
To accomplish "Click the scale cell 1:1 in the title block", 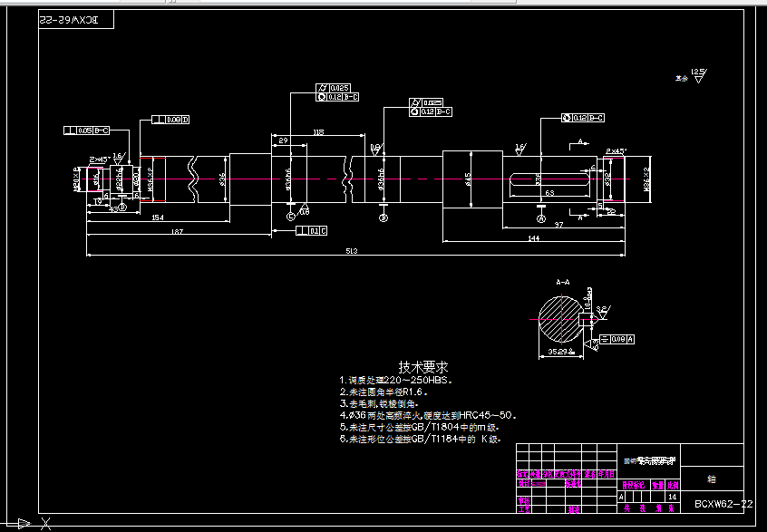I will (671, 496).
